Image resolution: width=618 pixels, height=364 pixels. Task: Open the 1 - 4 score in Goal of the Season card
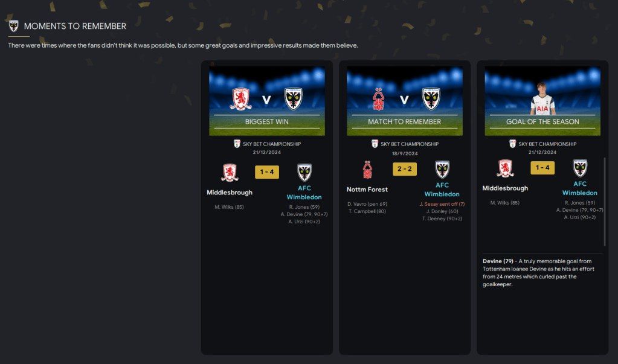coord(542,167)
